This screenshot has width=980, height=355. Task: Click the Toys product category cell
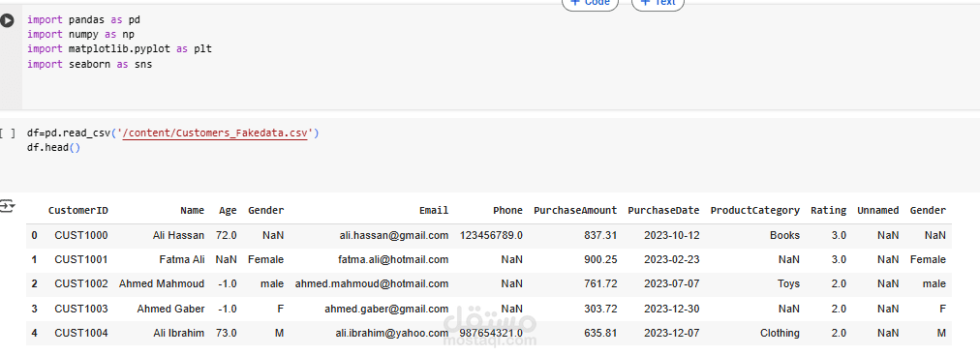[789, 283]
